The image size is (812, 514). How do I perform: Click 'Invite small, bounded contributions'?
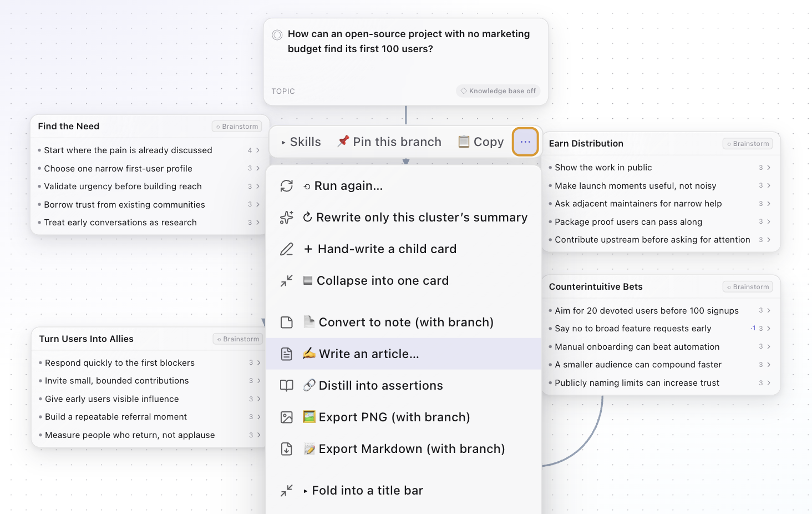[x=117, y=381]
